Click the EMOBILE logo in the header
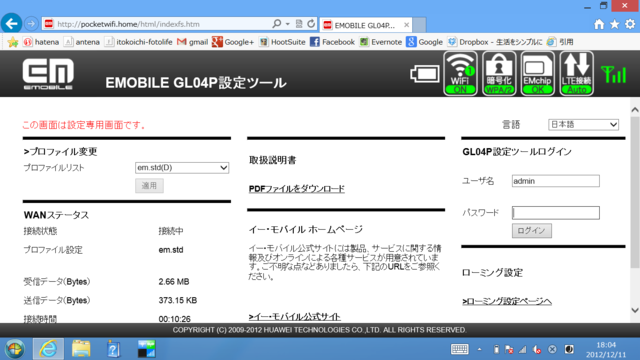Image resolution: width=640 pixels, height=360 pixels. coord(48,74)
